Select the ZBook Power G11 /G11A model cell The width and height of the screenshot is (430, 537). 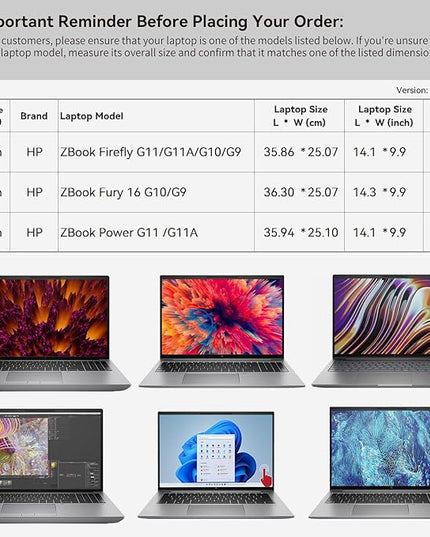tap(156, 232)
